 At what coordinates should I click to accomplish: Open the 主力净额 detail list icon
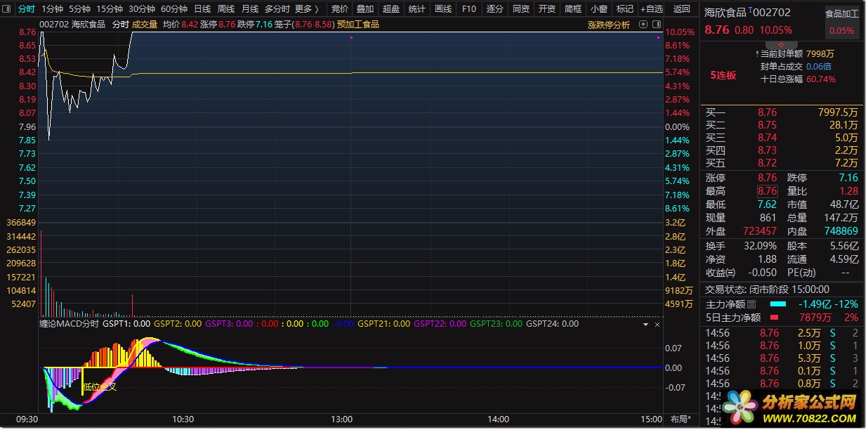[751, 304]
